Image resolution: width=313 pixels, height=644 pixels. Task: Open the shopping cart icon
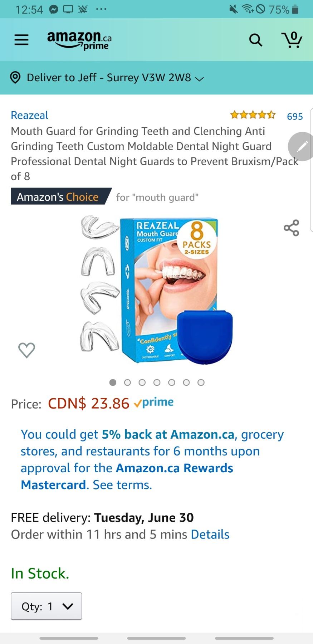pyautogui.click(x=292, y=40)
